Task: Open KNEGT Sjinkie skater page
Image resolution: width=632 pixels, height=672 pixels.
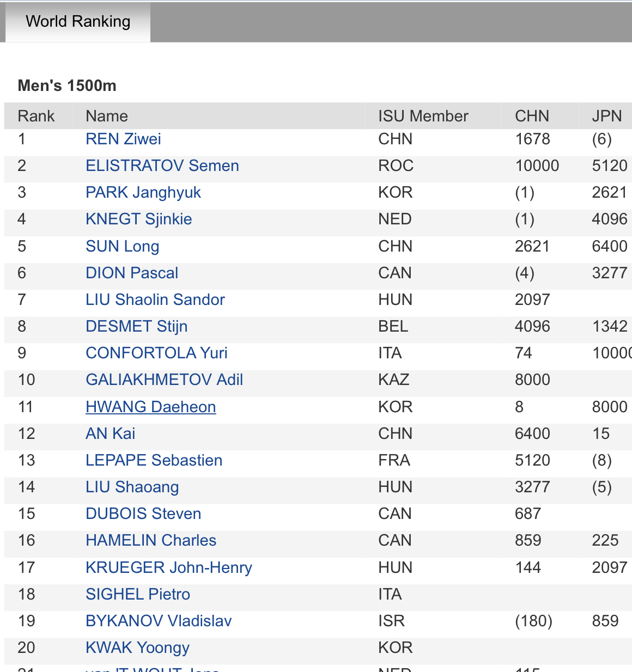Action: pyautogui.click(x=138, y=219)
